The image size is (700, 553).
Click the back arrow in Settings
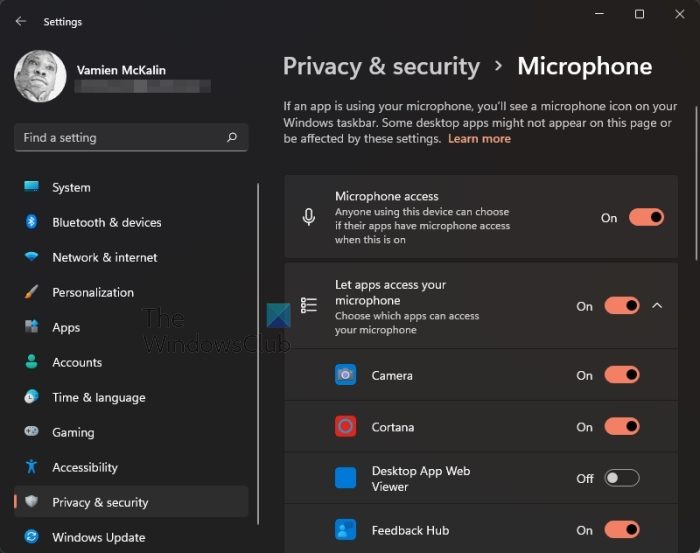pos(21,21)
